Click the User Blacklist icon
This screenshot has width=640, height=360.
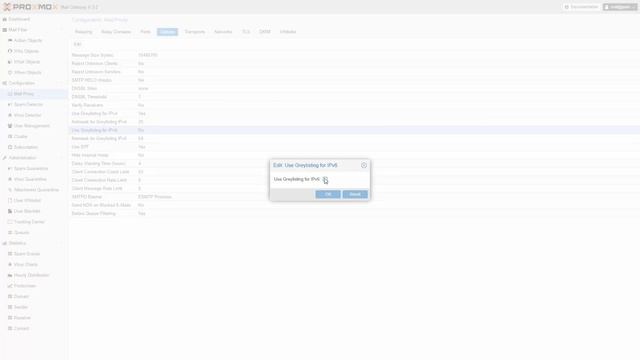tap(10, 211)
